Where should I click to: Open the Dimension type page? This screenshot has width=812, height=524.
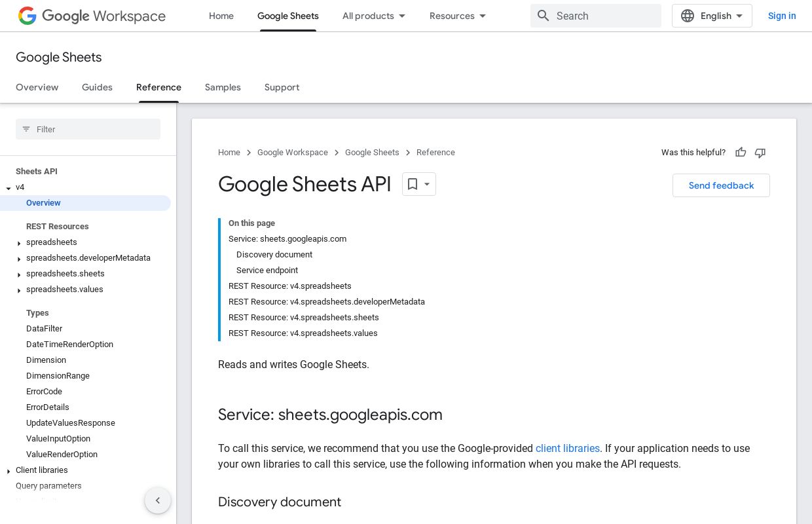[46, 360]
